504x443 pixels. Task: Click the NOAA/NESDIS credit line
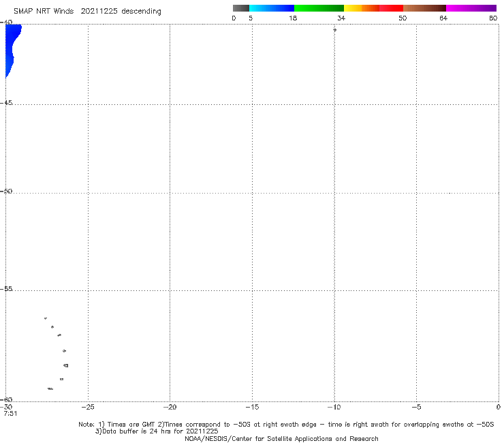pyautogui.click(x=281, y=439)
